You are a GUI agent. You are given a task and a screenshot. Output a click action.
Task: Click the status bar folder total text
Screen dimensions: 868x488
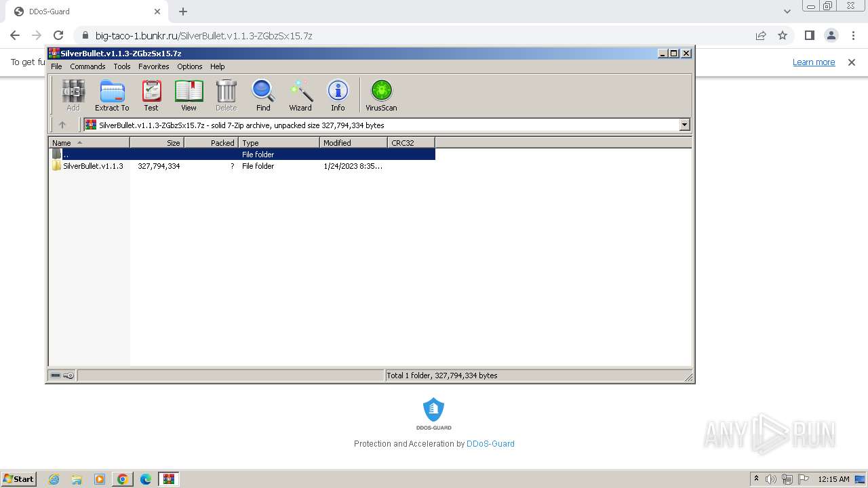[x=442, y=375]
